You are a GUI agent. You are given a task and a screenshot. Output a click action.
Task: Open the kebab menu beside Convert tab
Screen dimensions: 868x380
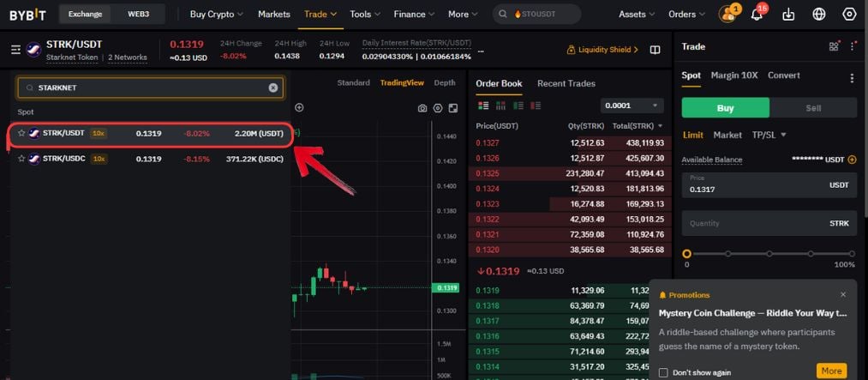tap(852, 78)
